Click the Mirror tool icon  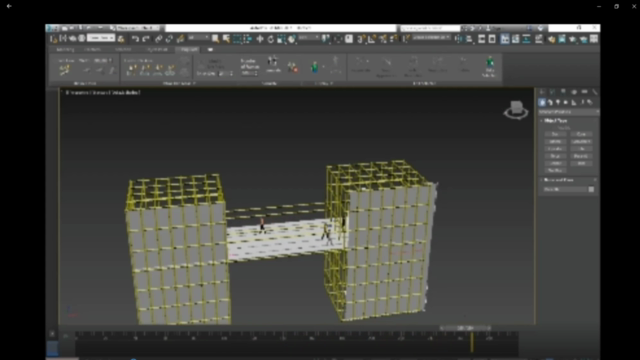click(x=459, y=39)
